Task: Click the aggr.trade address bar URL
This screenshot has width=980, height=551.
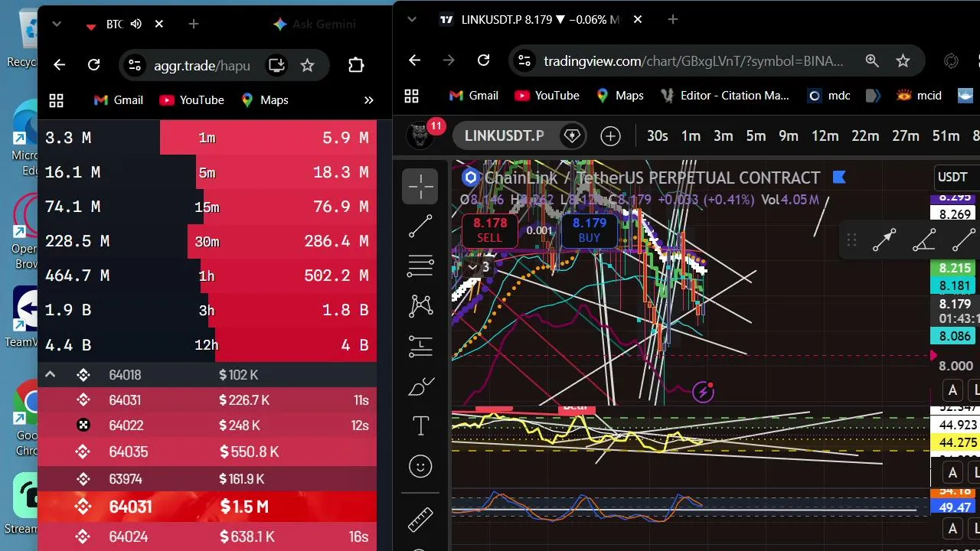Action: [x=202, y=65]
